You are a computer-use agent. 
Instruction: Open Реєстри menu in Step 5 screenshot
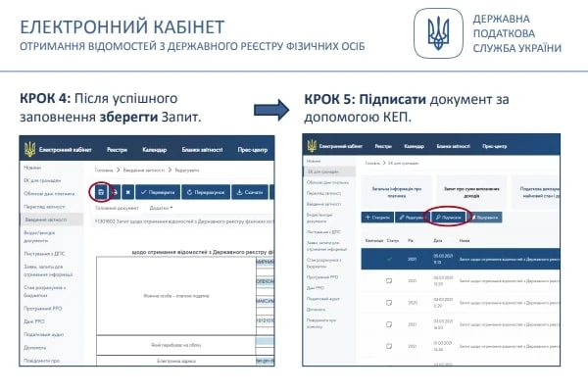pyautogui.click(x=383, y=146)
